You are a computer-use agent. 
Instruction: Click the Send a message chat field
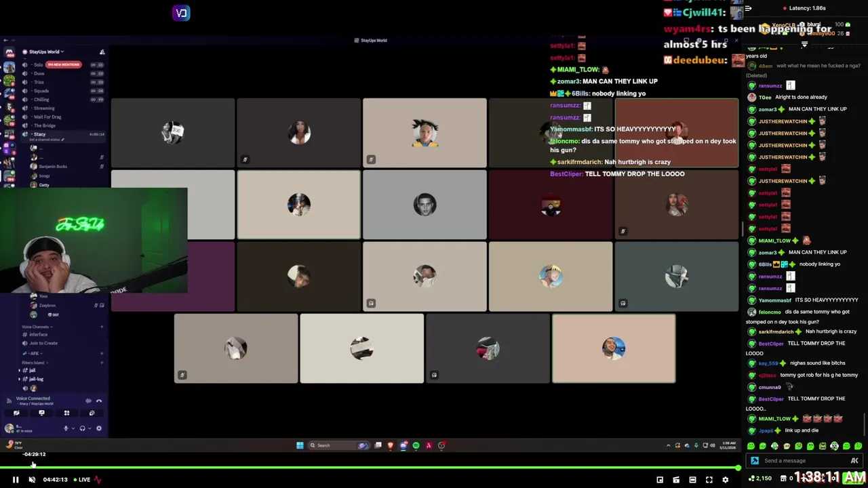[804, 461]
